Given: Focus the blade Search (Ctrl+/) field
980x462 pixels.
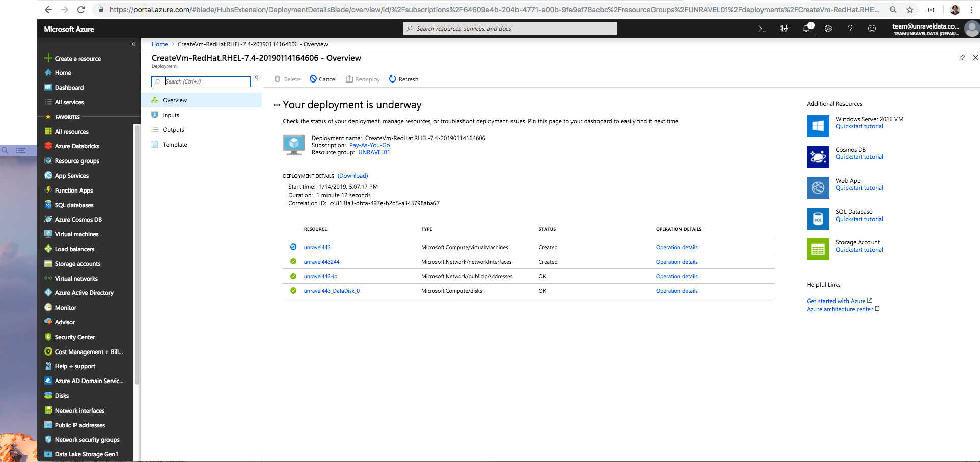Looking at the screenshot, I should [x=201, y=81].
